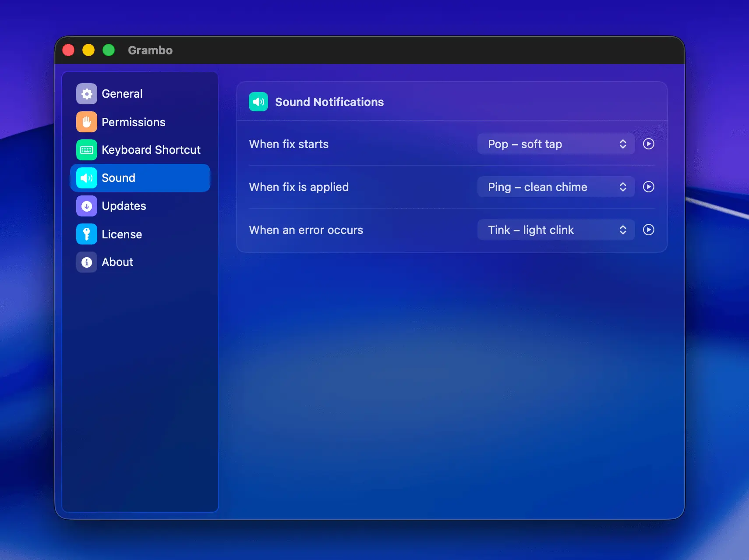Go to the Permissions label
The width and height of the screenshot is (749, 560).
point(134,122)
